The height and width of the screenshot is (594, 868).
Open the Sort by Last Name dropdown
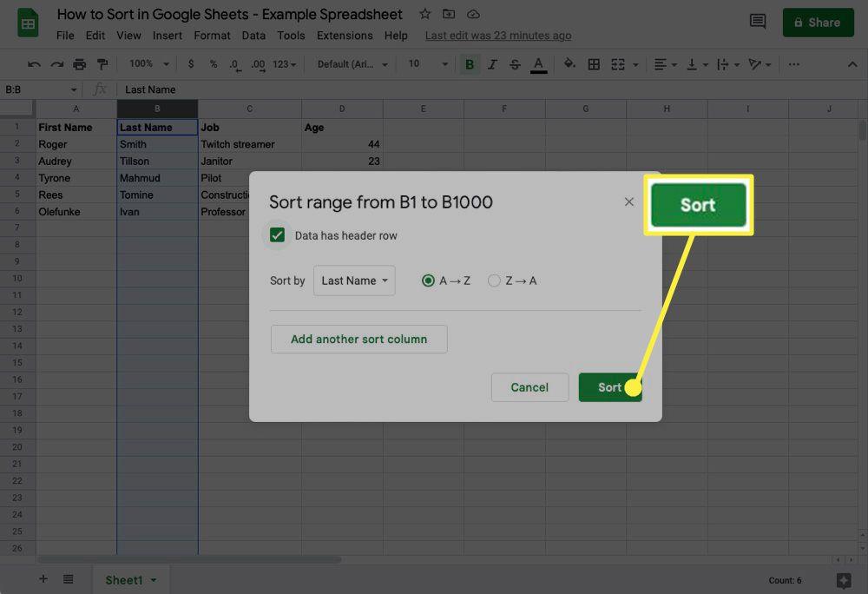coord(354,280)
